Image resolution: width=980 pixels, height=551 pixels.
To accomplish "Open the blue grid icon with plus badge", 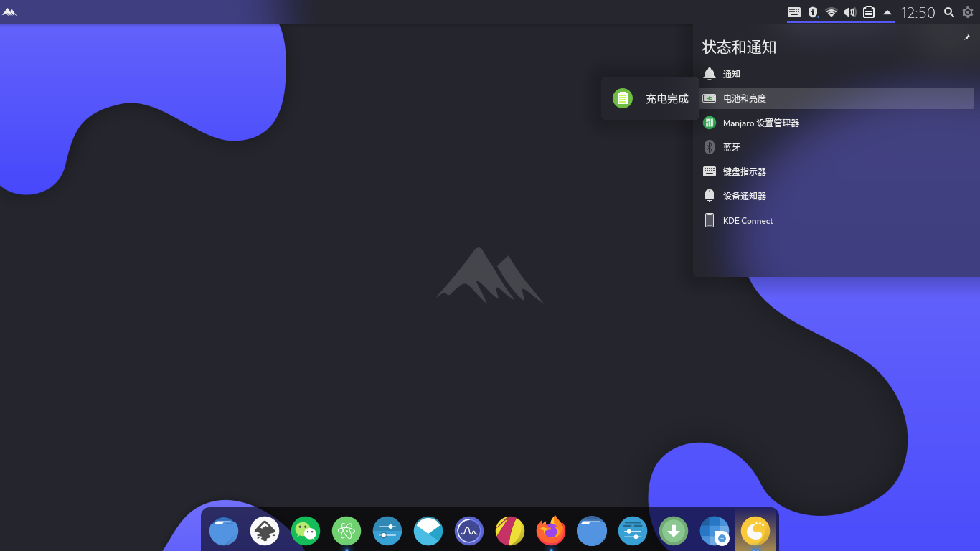I will click(x=715, y=531).
